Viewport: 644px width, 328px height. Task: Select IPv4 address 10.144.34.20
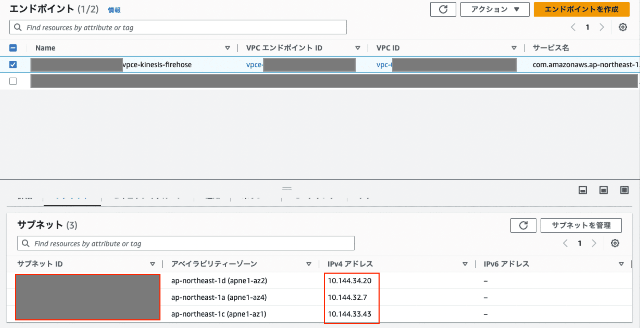click(x=350, y=281)
